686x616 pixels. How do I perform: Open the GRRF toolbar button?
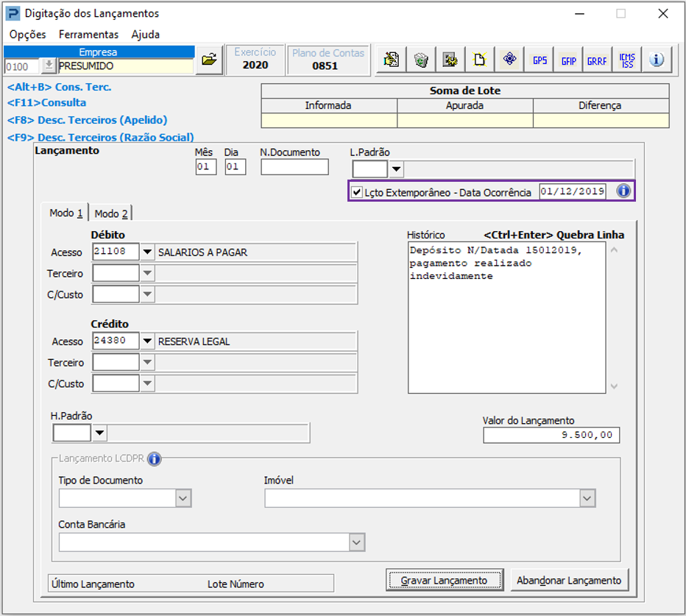tap(597, 60)
